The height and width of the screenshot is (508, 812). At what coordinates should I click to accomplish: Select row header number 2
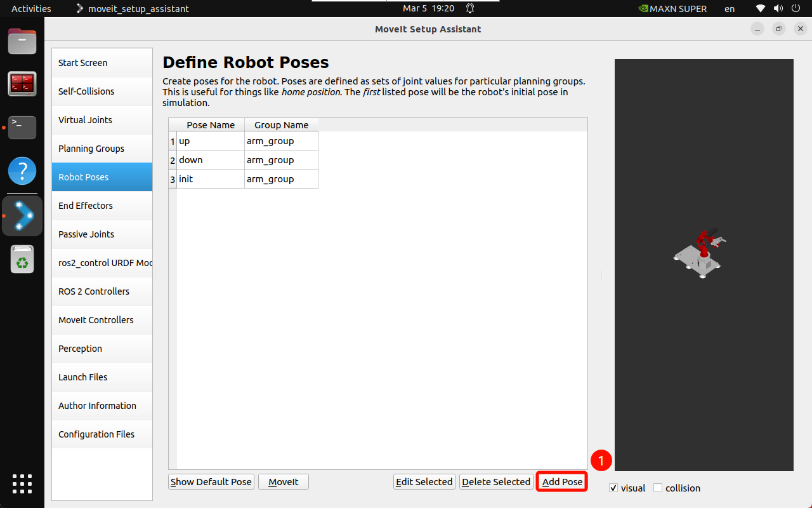[x=173, y=160]
